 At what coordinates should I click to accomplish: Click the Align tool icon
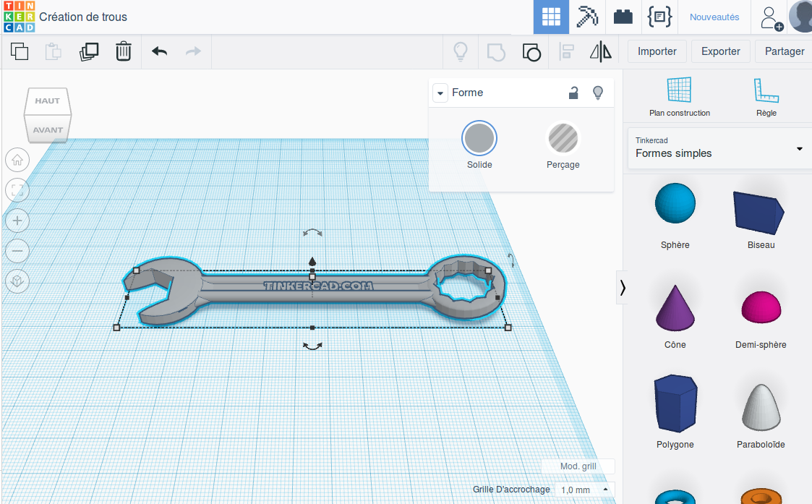(x=567, y=51)
